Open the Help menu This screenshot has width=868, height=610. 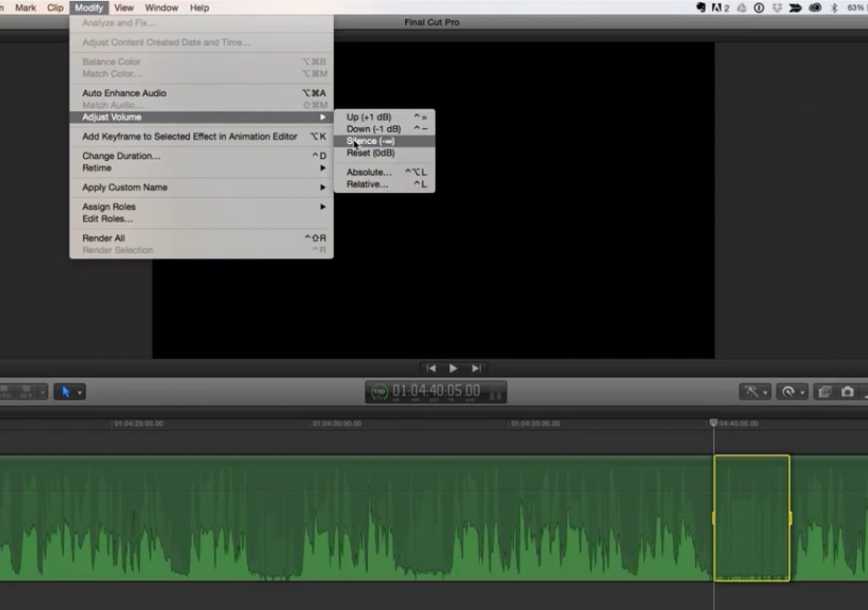[x=199, y=8]
